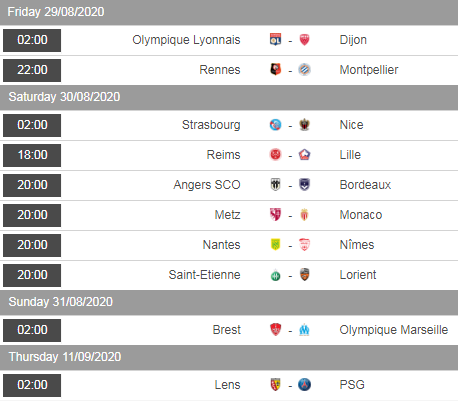This screenshot has height=401, width=458.
Task: Click the Olympique Lyonnais club crest
Action: click(x=275, y=40)
